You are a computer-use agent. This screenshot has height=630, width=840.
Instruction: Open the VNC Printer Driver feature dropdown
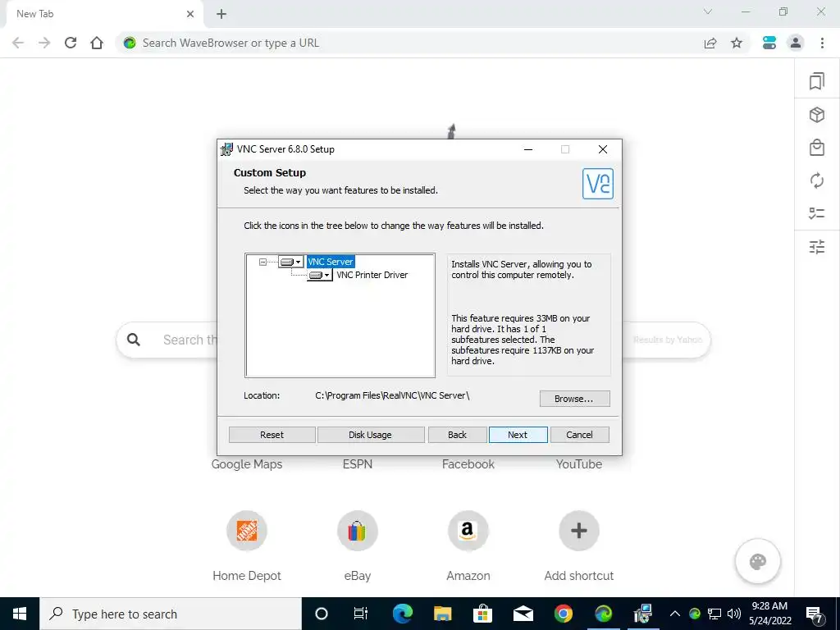click(320, 275)
